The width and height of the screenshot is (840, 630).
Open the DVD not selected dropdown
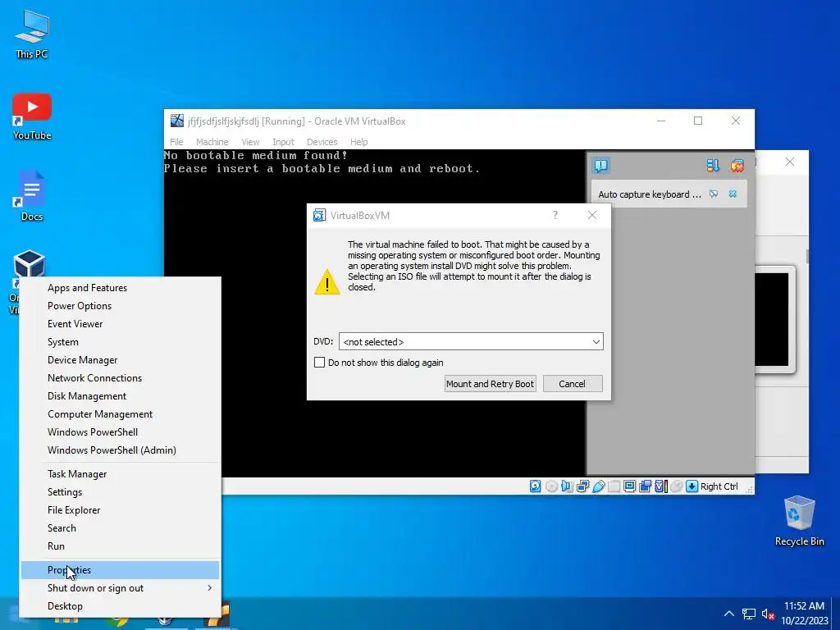click(471, 342)
